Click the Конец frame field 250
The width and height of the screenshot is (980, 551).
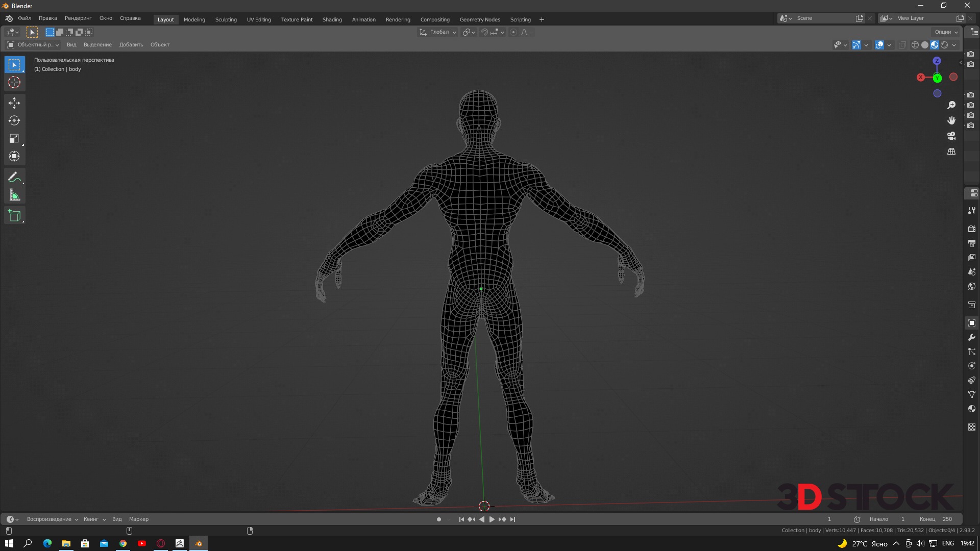click(x=947, y=519)
